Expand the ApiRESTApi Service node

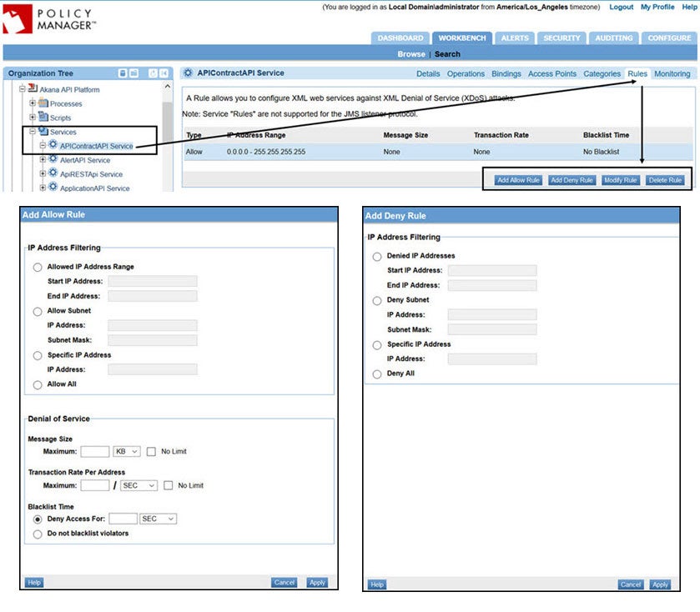pyautogui.click(x=43, y=173)
